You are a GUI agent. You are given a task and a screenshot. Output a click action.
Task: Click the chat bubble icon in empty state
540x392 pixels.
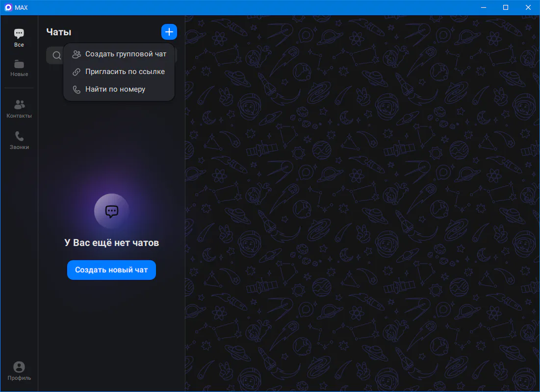(x=112, y=211)
